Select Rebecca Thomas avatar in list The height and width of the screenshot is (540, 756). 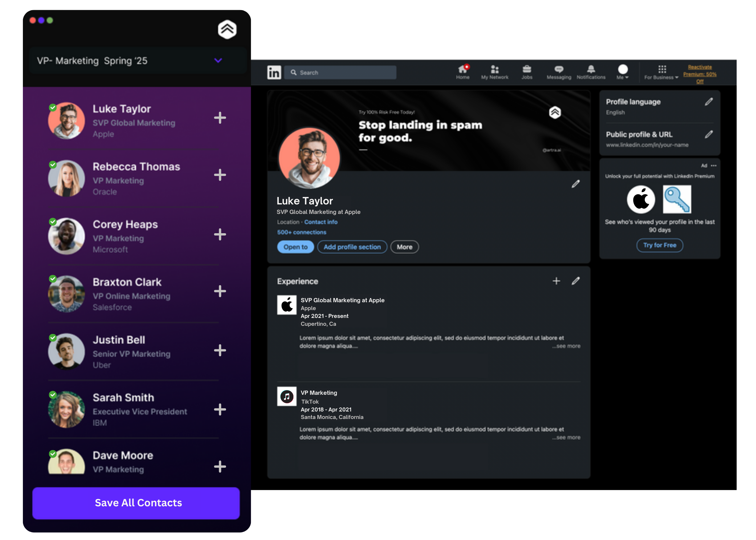click(x=66, y=179)
